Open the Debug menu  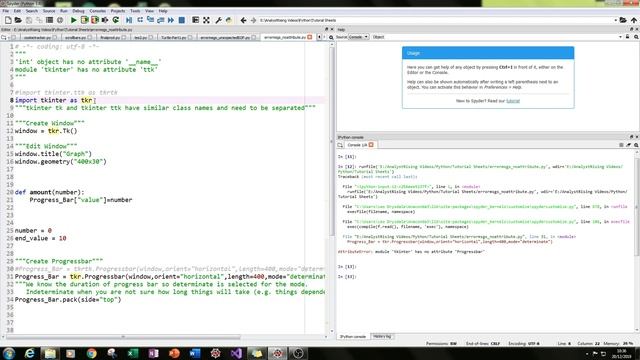tap(78, 11)
